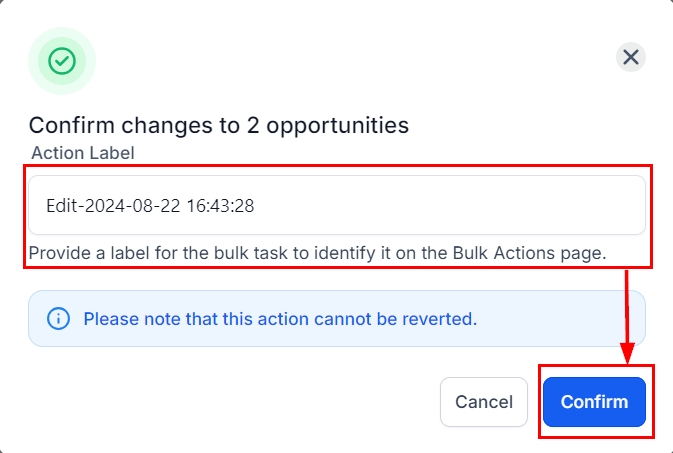This screenshot has width=673, height=453.
Task: Focus the Action Label input field
Action: click(336, 206)
